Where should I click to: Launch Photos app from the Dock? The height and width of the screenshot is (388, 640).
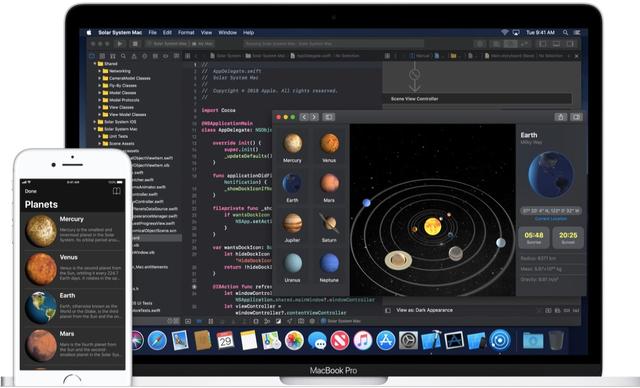(x=294, y=340)
